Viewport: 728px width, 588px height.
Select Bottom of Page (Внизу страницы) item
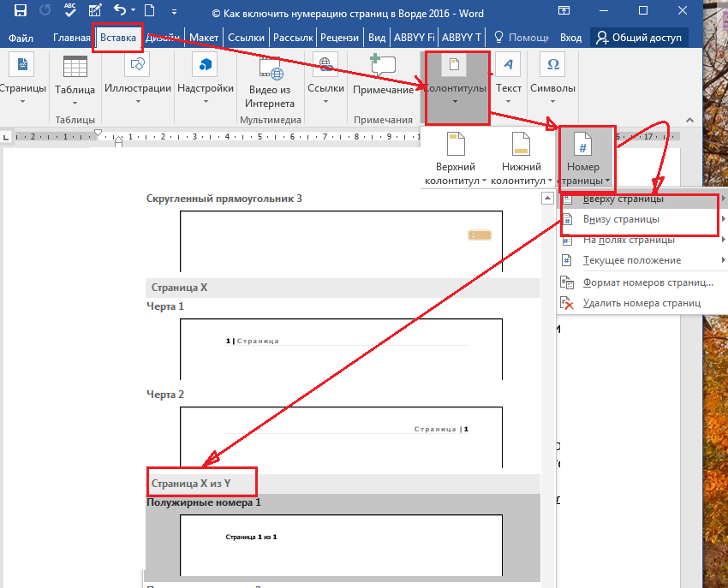622,219
